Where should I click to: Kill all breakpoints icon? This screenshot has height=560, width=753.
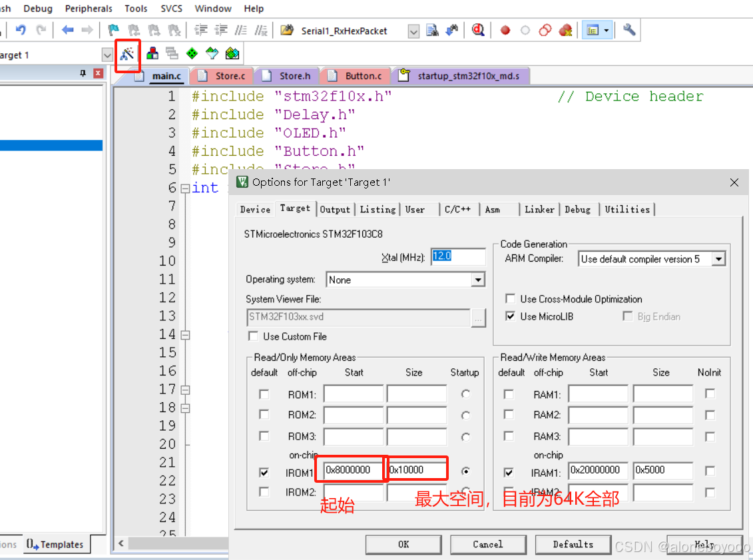tap(565, 30)
